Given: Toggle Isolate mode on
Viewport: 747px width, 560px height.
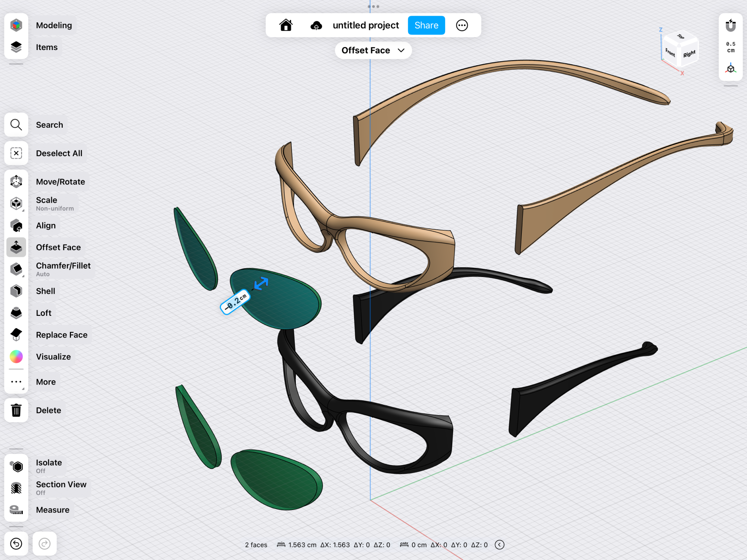Looking at the screenshot, I should [16, 466].
